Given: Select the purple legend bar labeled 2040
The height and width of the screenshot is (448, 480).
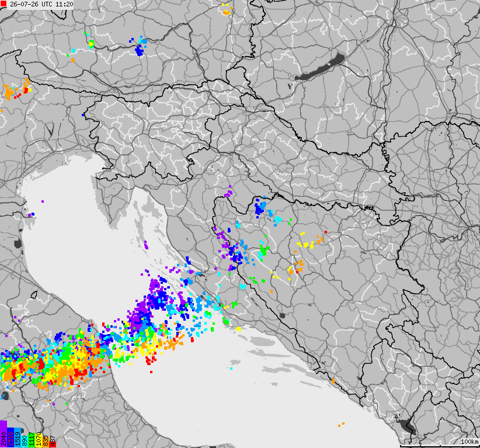Looking at the screenshot, I should coord(4,434).
